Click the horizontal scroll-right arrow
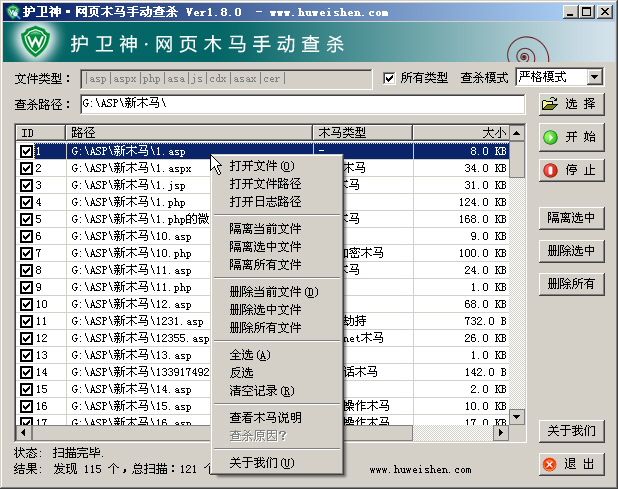Viewport: 618px width, 489px height. (501, 432)
